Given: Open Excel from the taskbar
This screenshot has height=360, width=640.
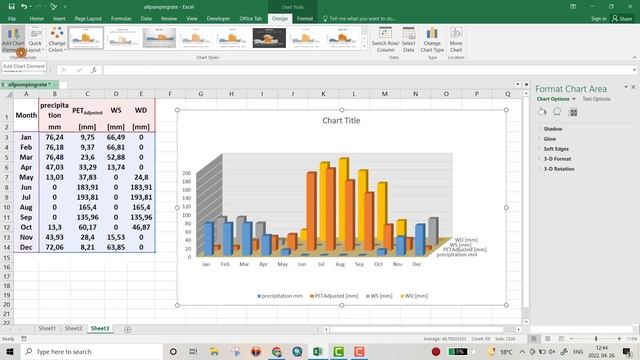Looking at the screenshot, I should coord(318,351).
